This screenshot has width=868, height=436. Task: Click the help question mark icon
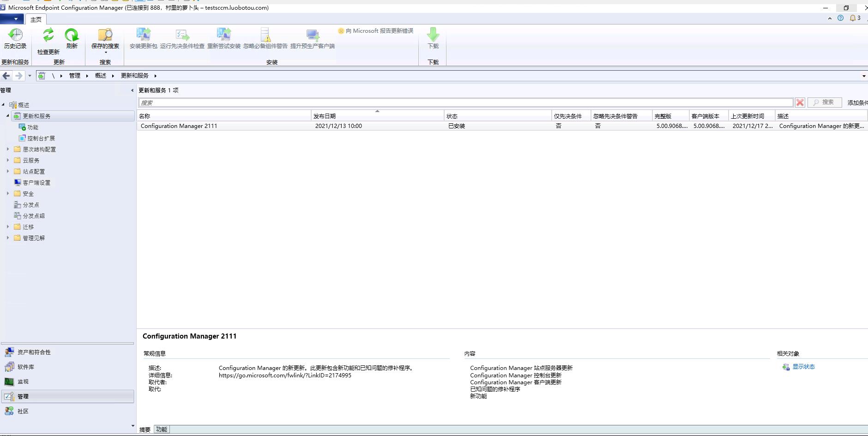840,18
